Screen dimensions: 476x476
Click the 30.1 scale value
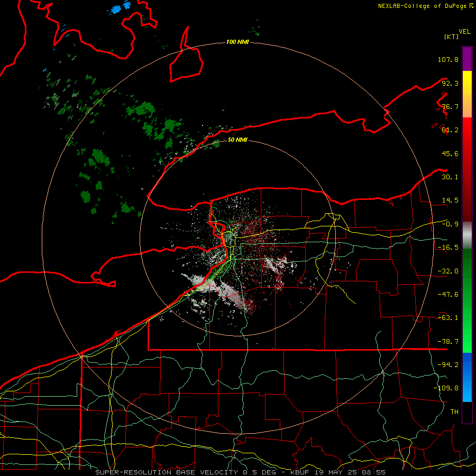click(450, 177)
